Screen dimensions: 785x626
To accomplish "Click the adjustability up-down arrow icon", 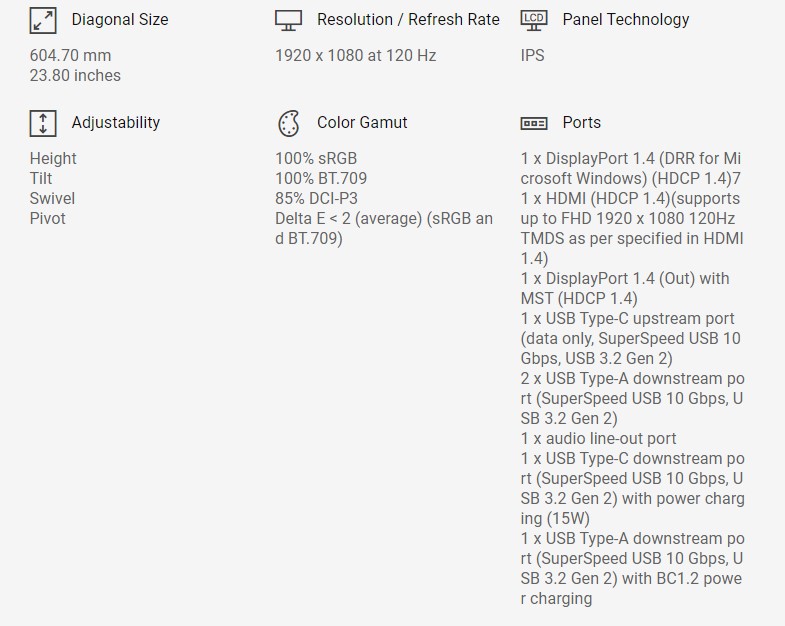I will click(x=43, y=123).
